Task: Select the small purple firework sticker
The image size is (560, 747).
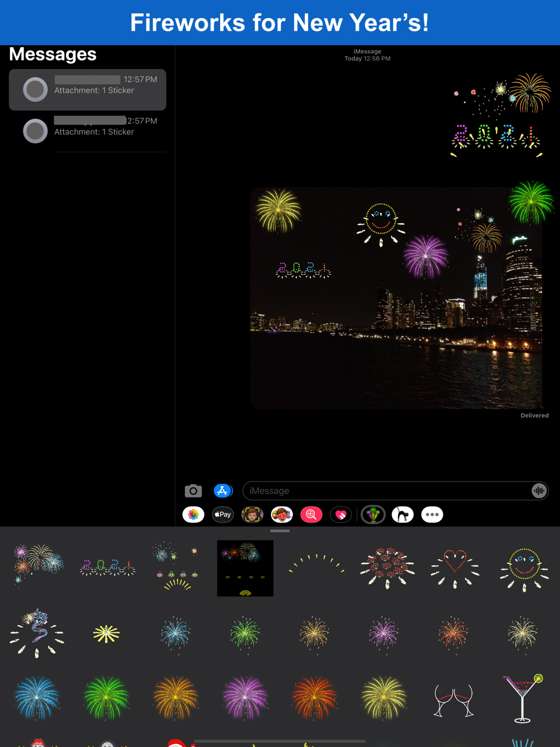Action: coord(384,634)
